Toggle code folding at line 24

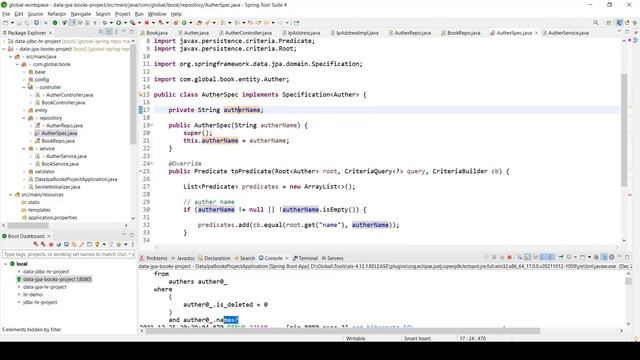(152, 163)
